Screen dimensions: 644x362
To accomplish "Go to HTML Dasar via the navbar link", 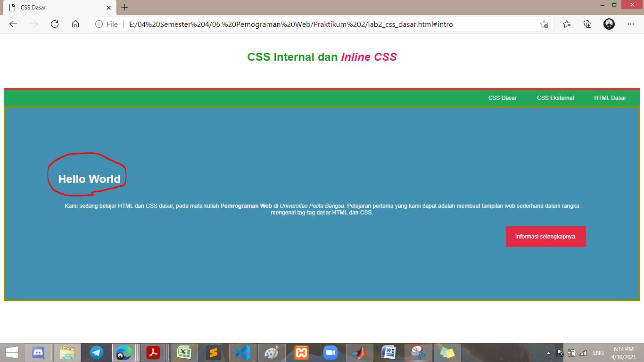I will tap(610, 98).
